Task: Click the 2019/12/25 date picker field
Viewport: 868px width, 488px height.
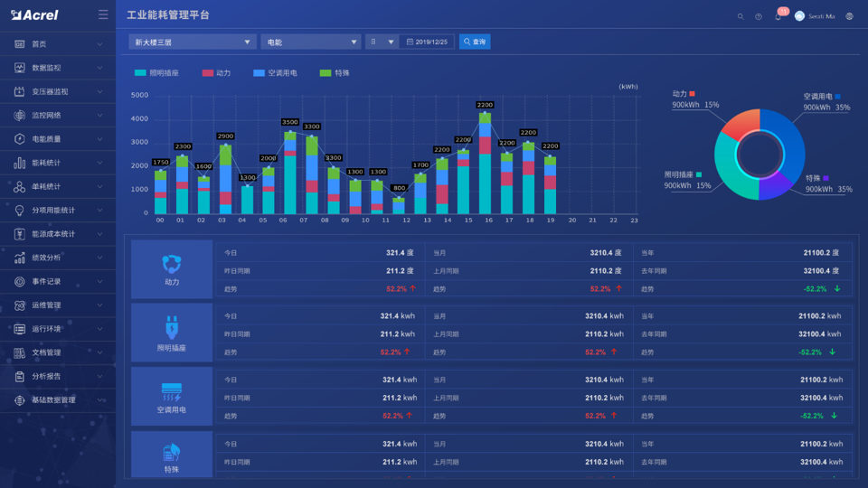Action: tap(427, 42)
